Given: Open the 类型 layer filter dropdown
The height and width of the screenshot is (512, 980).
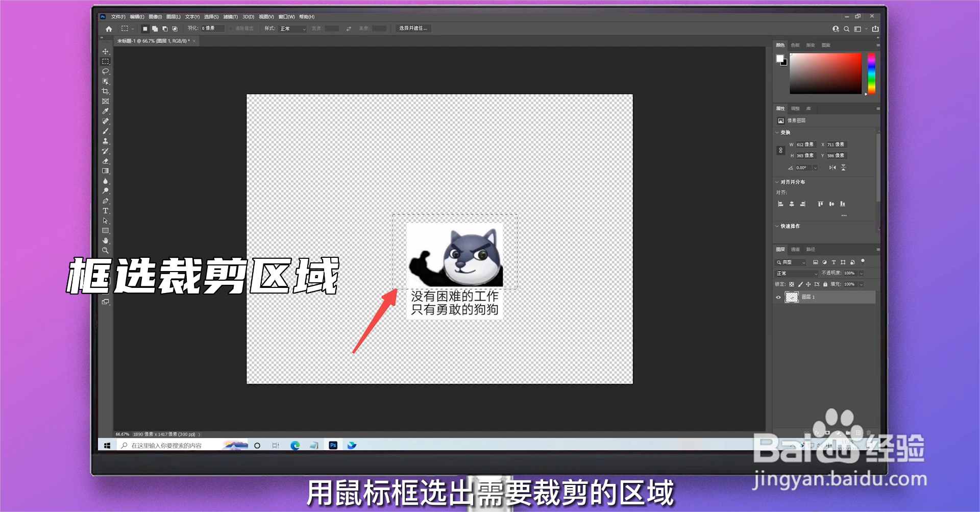Looking at the screenshot, I should pos(791,262).
